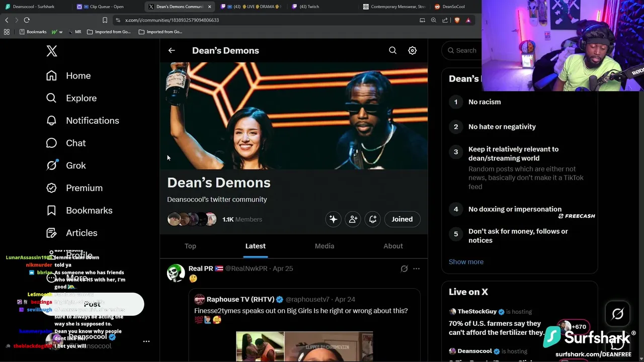Click the Grok sparkle community button

pyautogui.click(x=333, y=219)
